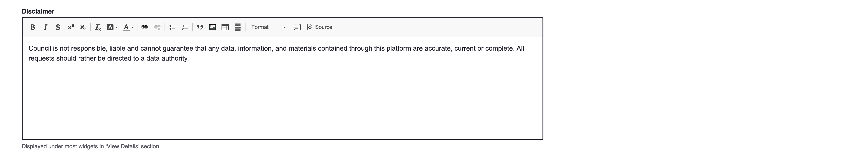
Task: Open the Format dropdown
Action: click(x=268, y=27)
